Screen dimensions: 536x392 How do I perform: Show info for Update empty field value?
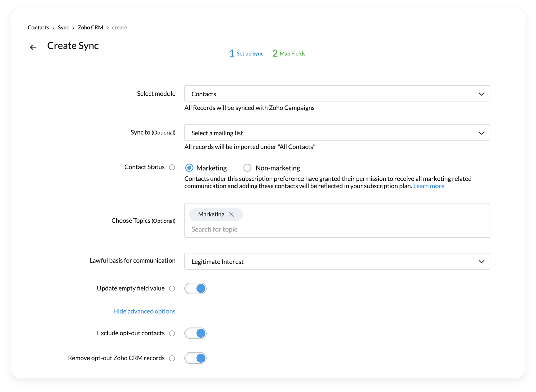click(x=172, y=289)
